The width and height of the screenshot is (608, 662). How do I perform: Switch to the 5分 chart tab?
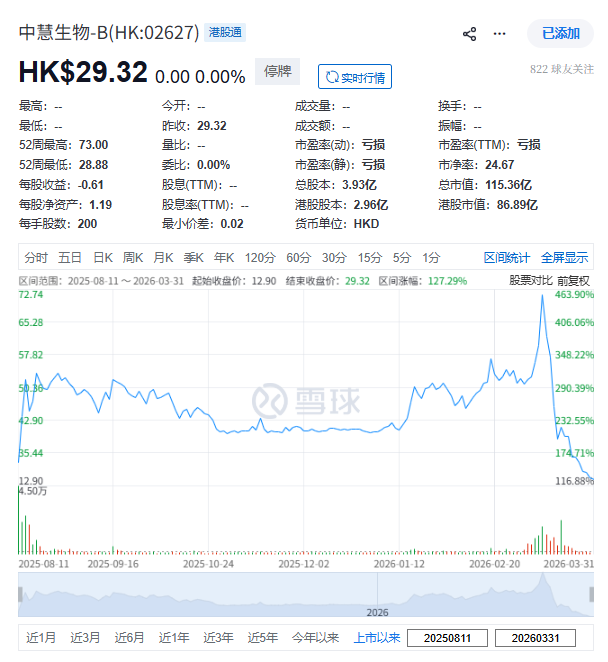pos(402,257)
